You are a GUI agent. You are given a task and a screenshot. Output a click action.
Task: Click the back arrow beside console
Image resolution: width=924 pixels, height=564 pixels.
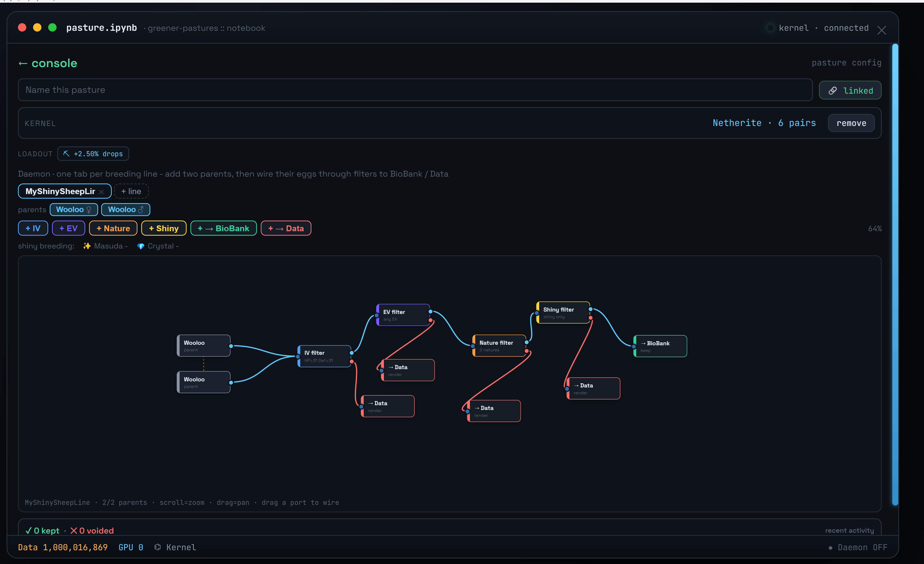click(23, 63)
